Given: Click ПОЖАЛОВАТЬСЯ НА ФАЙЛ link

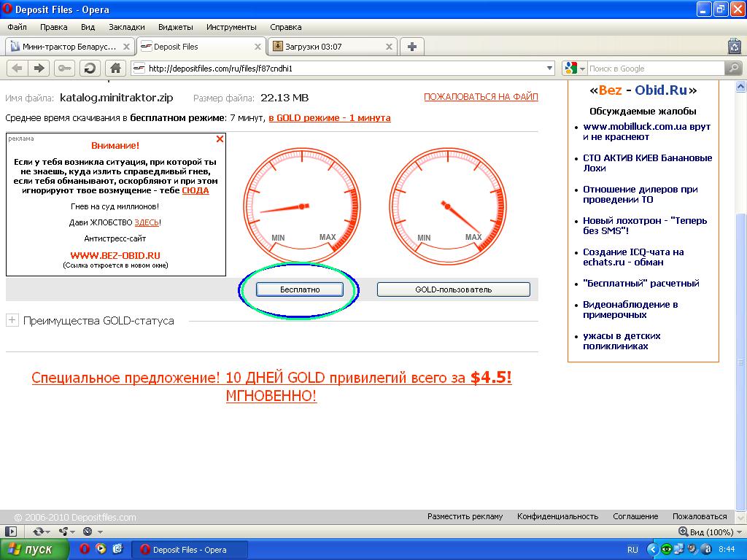Looking at the screenshot, I should pyautogui.click(x=481, y=97).
